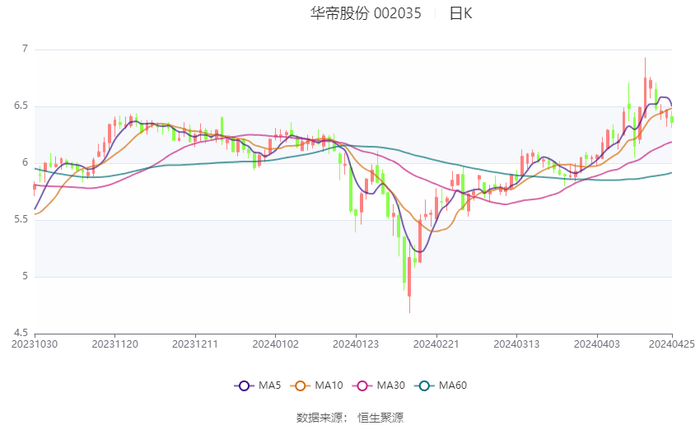Click the 20240221 date axis label
Screen dimensions: 700x426
pos(435,343)
